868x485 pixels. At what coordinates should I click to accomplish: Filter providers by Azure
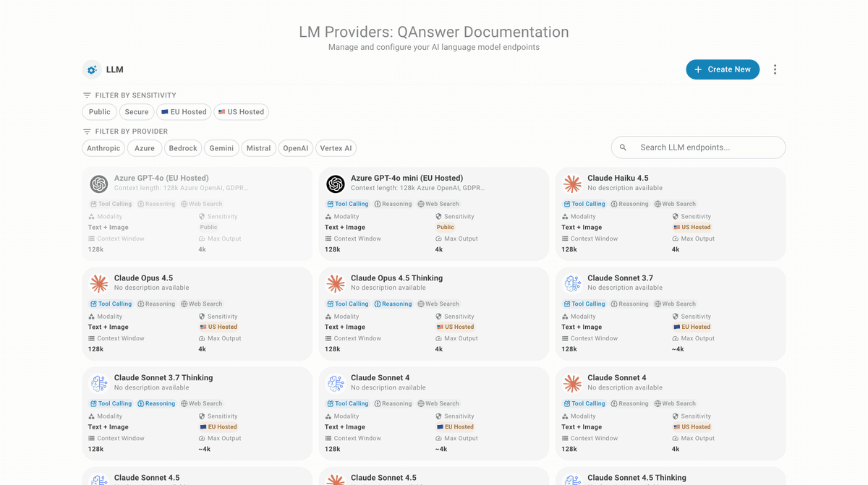(145, 148)
